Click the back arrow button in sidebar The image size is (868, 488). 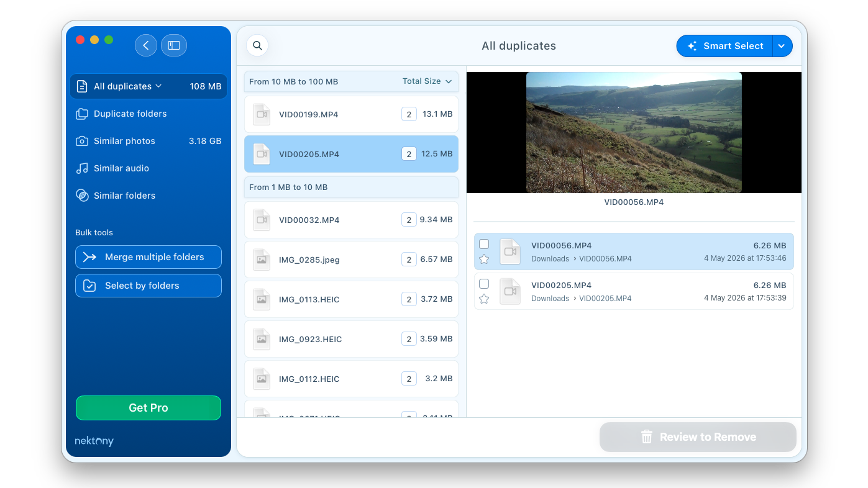pyautogui.click(x=146, y=45)
